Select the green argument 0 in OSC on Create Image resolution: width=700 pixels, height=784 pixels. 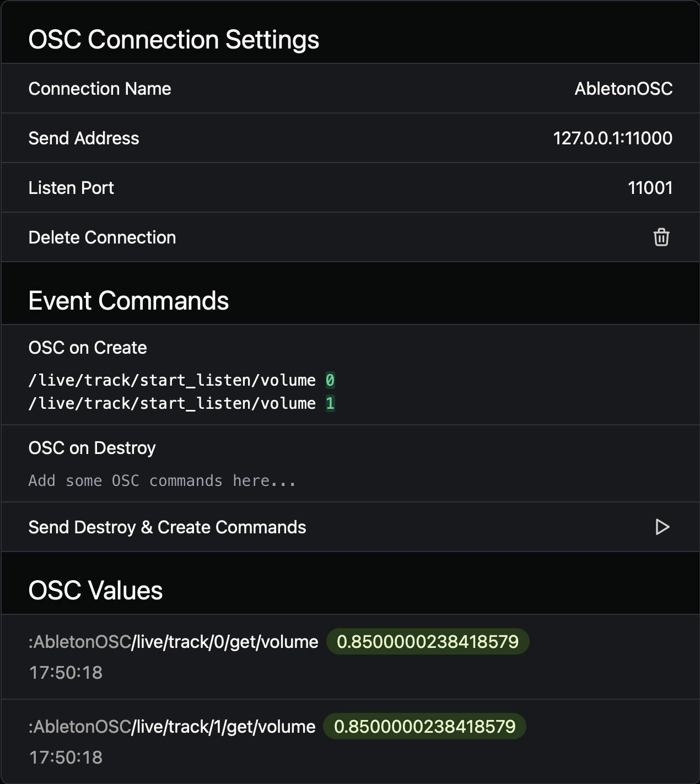(330, 380)
